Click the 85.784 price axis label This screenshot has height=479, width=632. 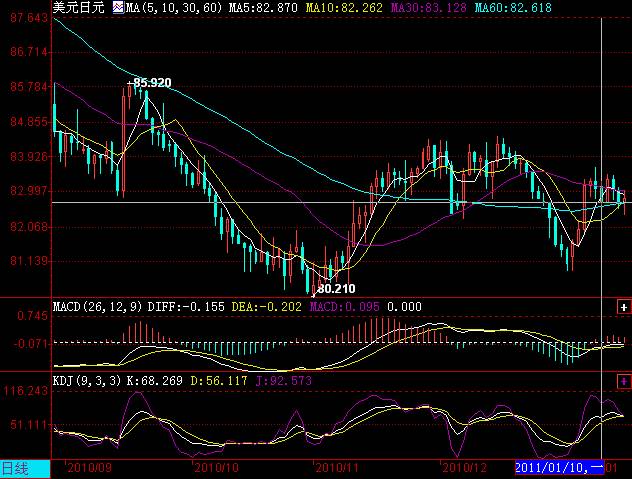point(29,87)
